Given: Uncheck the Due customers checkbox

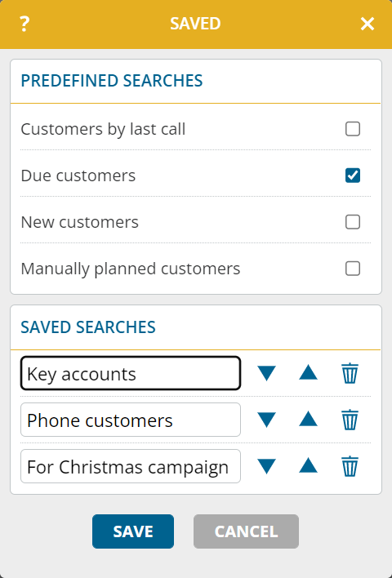Looking at the screenshot, I should 353,176.
